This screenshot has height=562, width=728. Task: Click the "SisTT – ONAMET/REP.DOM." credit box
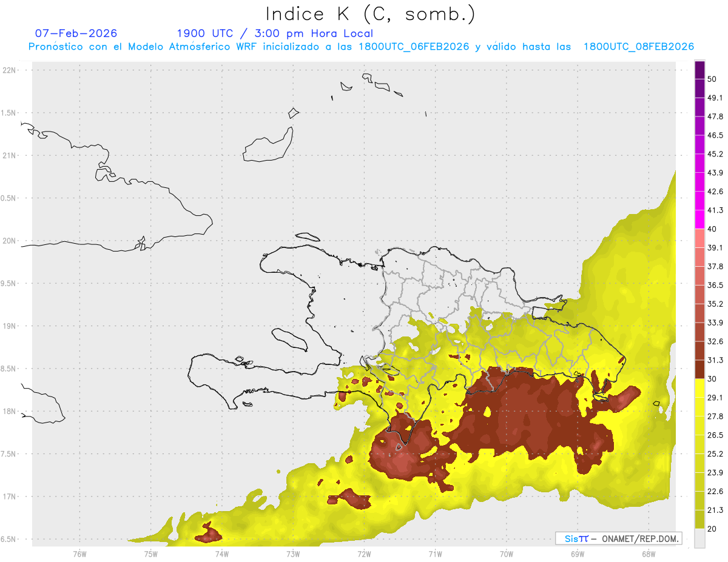click(x=618, y=538)
